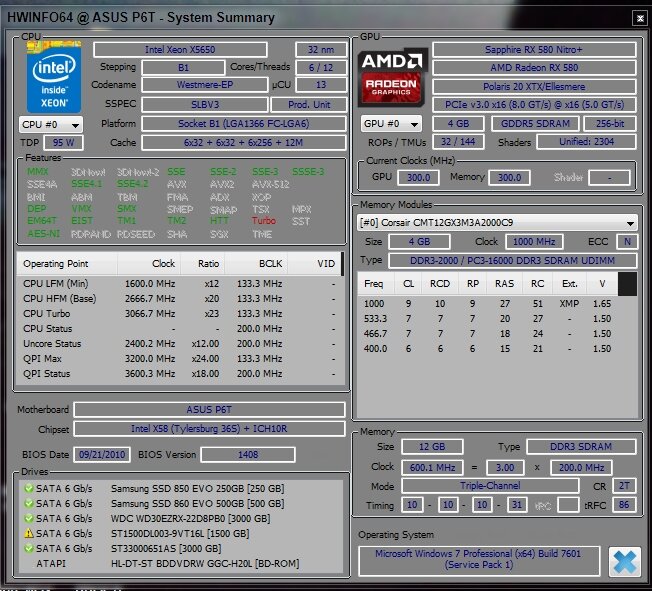The height and width of the screenshot is (591, 652).
Task: Click the BCLK column header
Action: pos(256,264)
